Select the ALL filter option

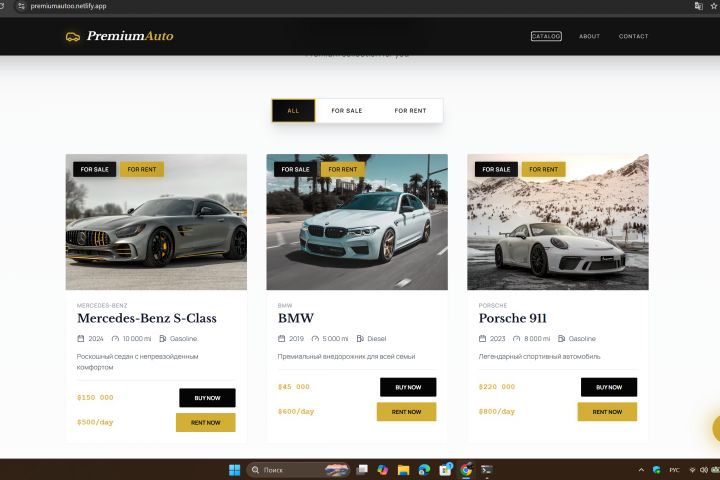pos(293,111)
